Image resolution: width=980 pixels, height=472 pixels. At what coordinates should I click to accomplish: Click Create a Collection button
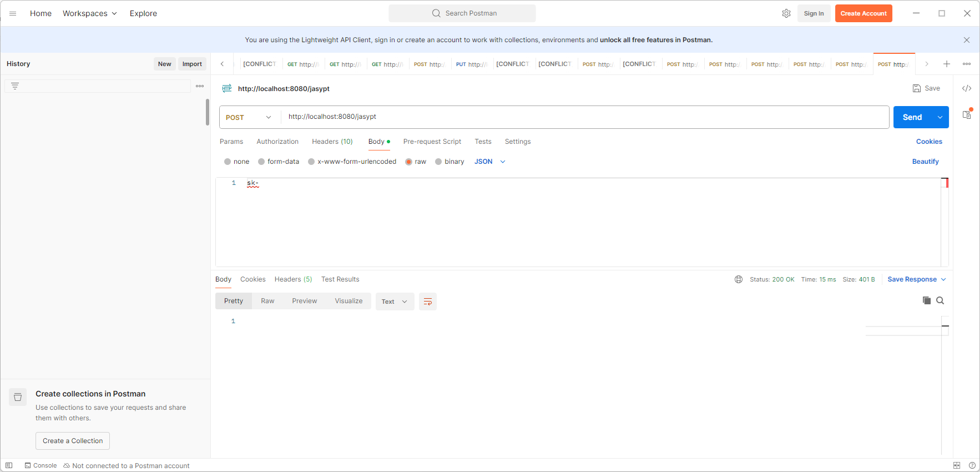(73, 441)
